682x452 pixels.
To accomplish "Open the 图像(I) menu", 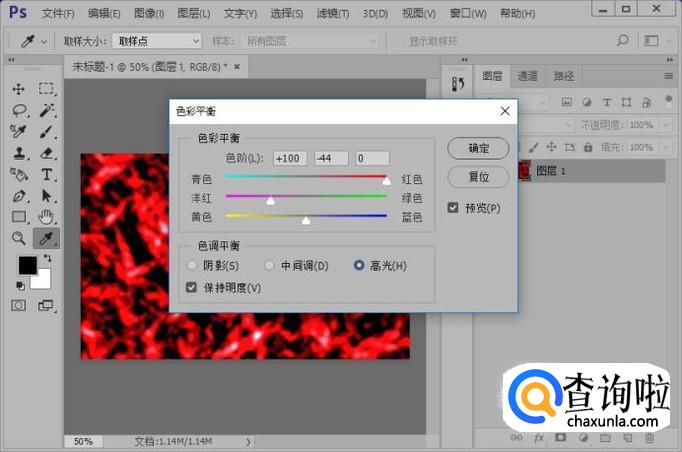I will (149, 13).
